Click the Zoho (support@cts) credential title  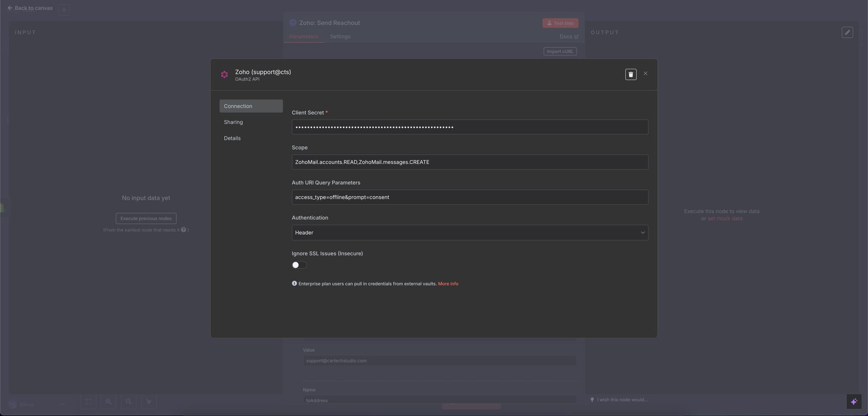(x=263, y=72)
